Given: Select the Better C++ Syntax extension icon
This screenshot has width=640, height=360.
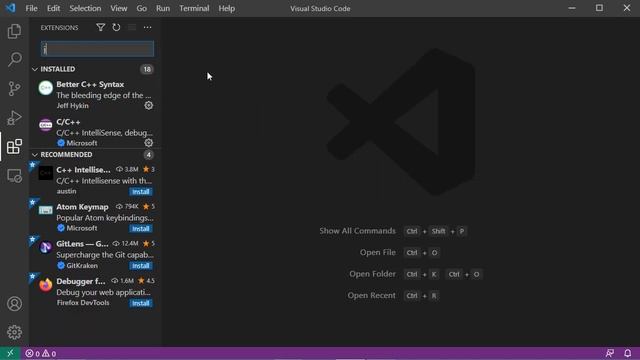Looking at the screenshot, I should tap(45, 88).
